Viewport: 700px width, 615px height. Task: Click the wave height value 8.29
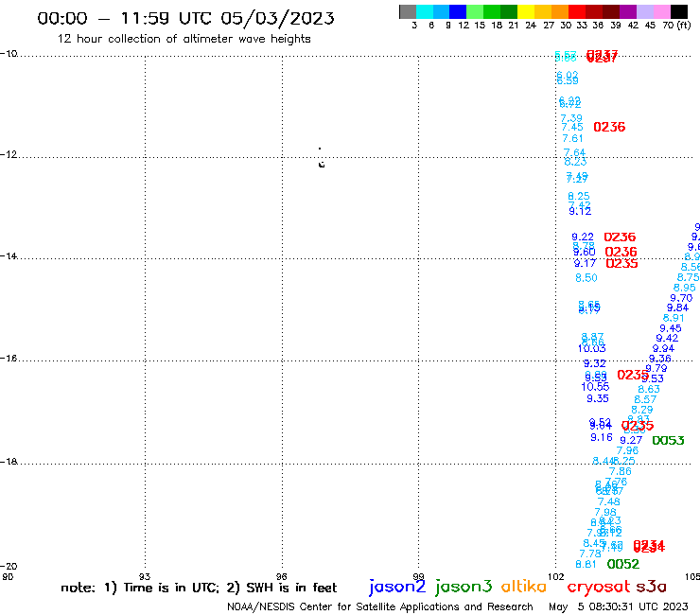[x=642, y=410]
